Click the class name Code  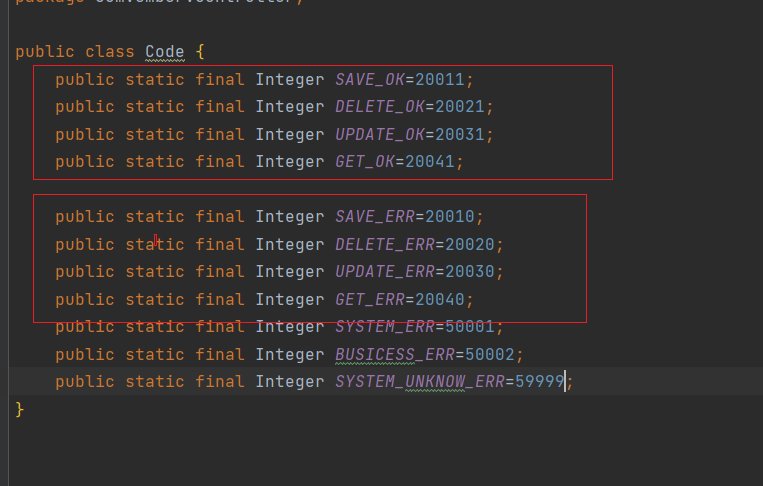coord(165,52)
